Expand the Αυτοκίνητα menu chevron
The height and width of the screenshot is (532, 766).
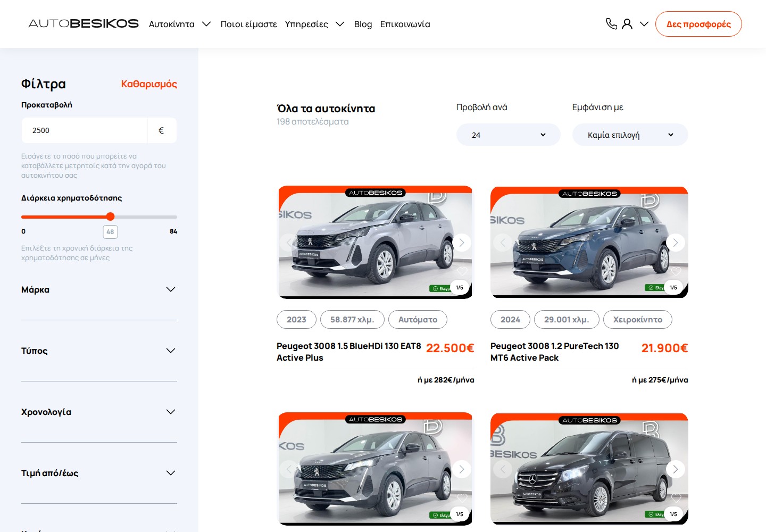[206, 24]
